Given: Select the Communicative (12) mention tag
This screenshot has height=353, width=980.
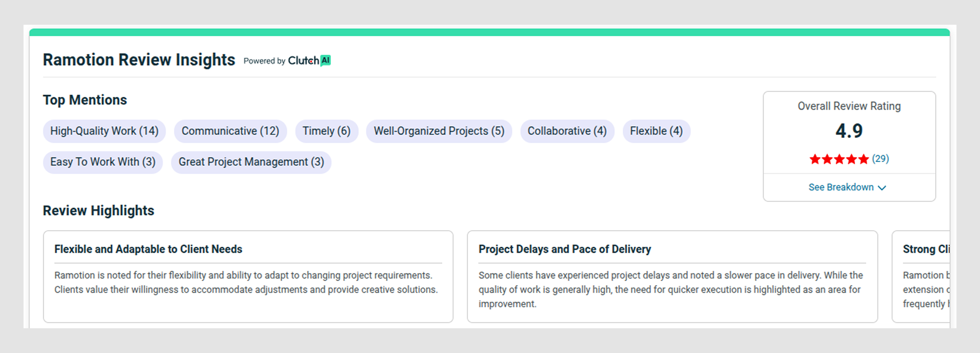Looking at the screenshot, I should pyautogui.click(x=230, y=131).
